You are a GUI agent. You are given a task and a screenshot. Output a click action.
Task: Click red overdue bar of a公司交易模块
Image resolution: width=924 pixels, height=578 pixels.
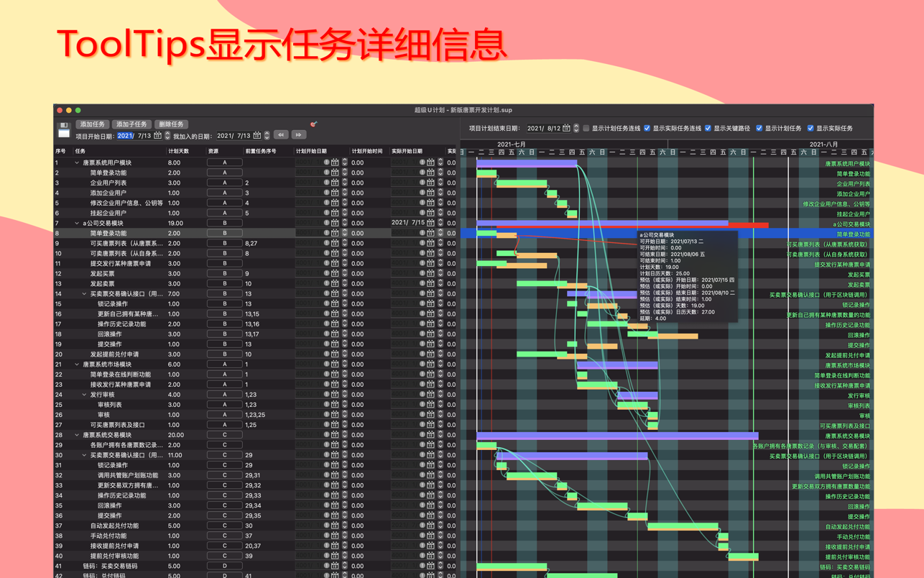point(748,226)
